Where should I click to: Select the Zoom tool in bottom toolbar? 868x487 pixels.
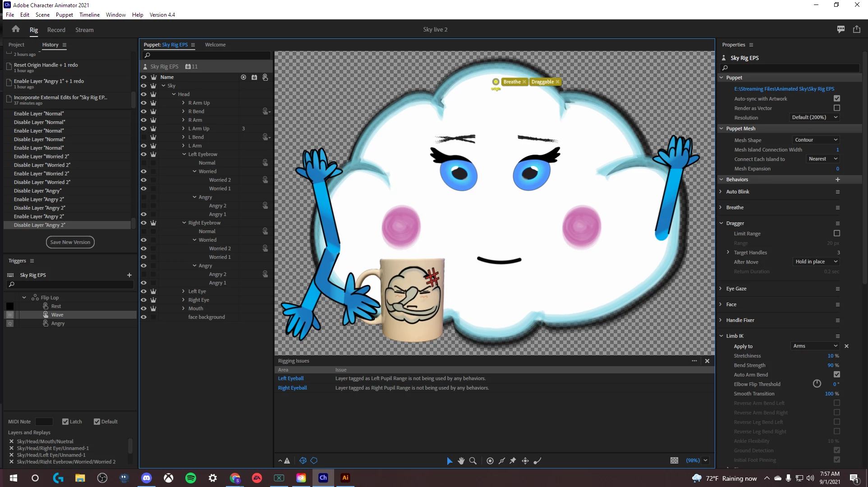point(473,461)
